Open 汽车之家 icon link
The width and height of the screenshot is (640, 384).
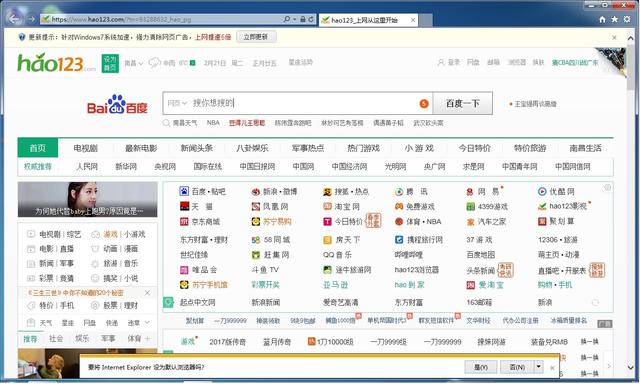(x=470, y=222)
